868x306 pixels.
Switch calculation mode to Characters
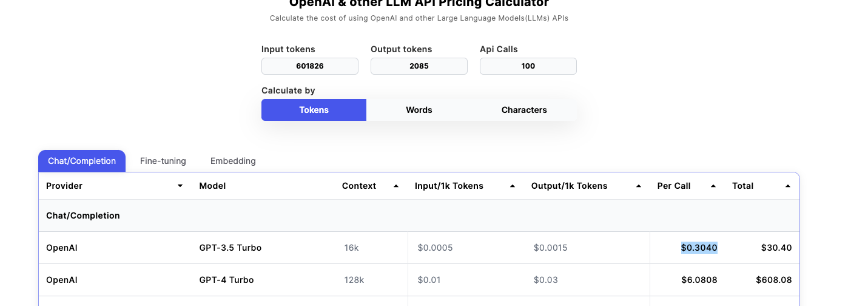524,110
